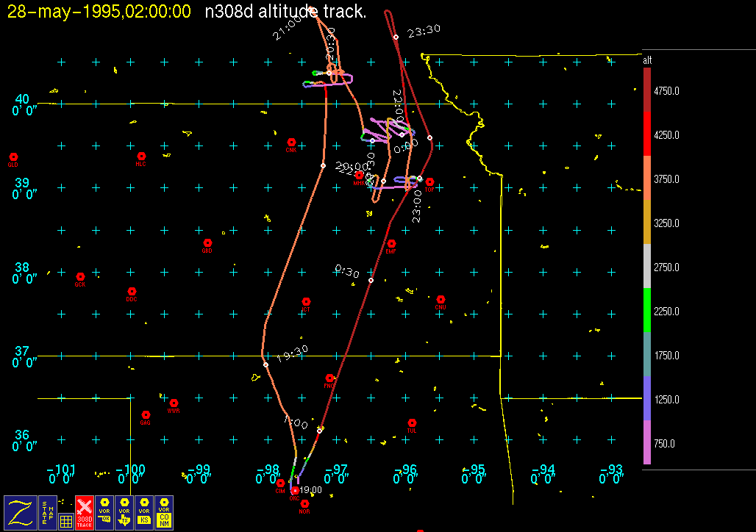
Task: Click the 23:00 track time label
Action: (416, 206)
